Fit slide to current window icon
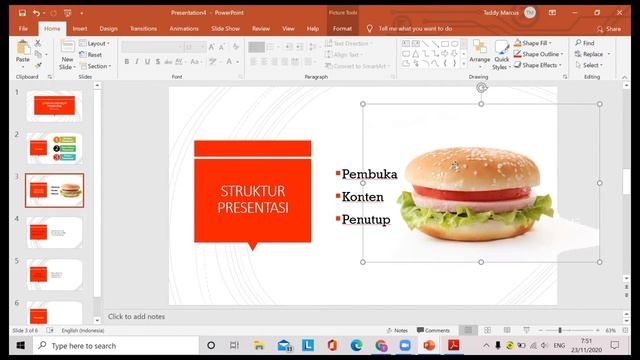640x360 pixels. tap(626, 330)
